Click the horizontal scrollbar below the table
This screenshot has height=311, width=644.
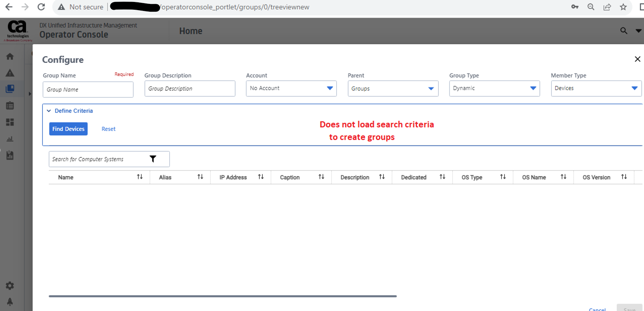click(222, 296)
